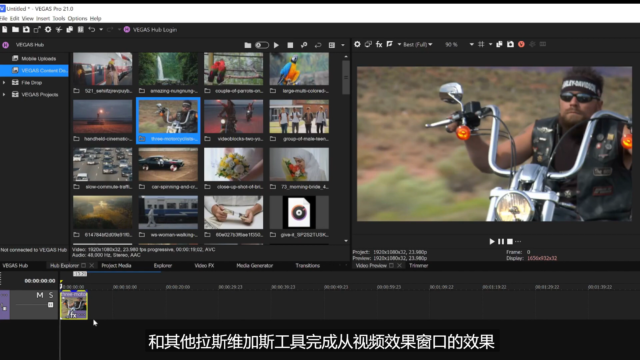
Task: Click the refresh icon in Hub Explorer toolbar
Action: pos(318,45)
